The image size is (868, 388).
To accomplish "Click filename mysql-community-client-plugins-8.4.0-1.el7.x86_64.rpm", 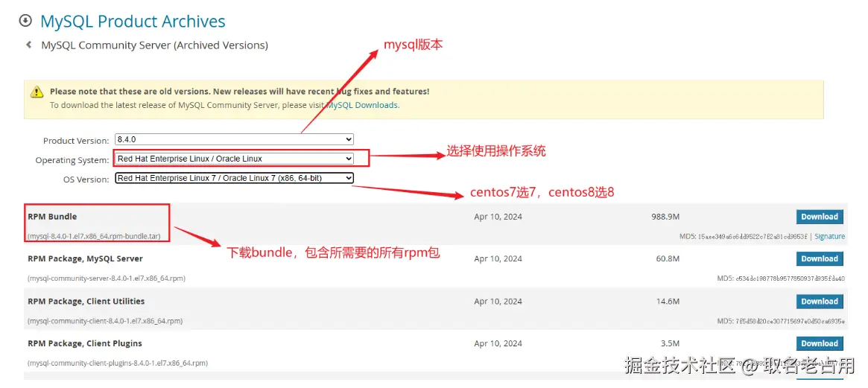I will pyautogui.click(x=118, y=363).
